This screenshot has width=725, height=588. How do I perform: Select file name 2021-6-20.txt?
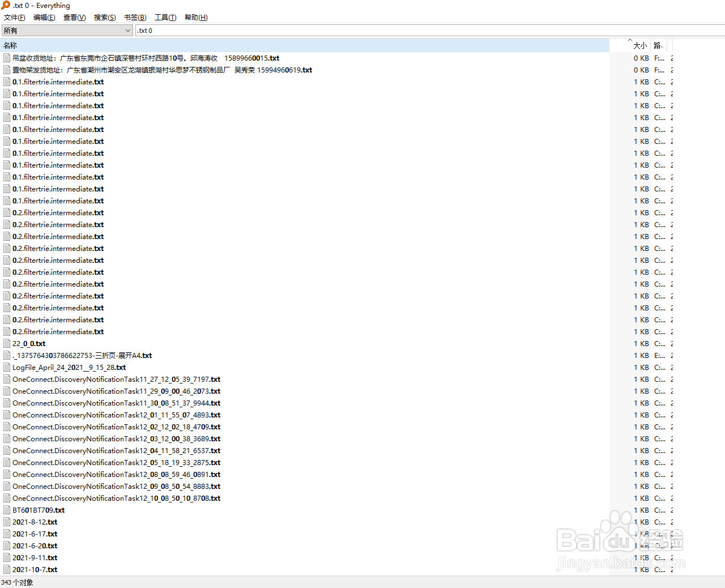click(x=35, y=546)
